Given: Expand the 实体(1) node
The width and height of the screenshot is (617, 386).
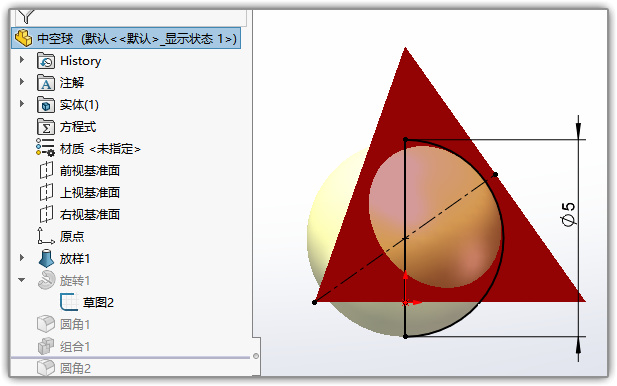Looking at the screenshot, I should pyautogui.click(x=22, y=104).
